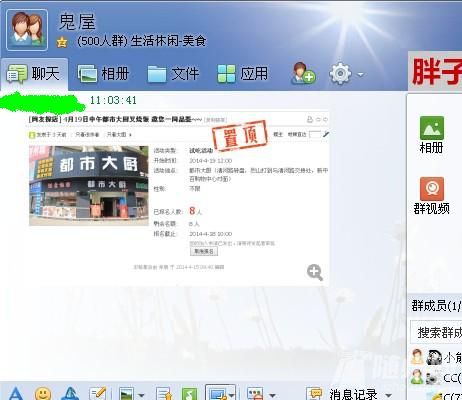Click the 鬼屋 group name

click(77, 22)
